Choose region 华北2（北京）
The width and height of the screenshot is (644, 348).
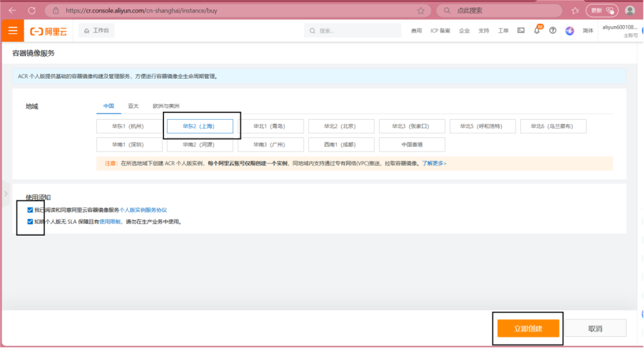[341, 126]
